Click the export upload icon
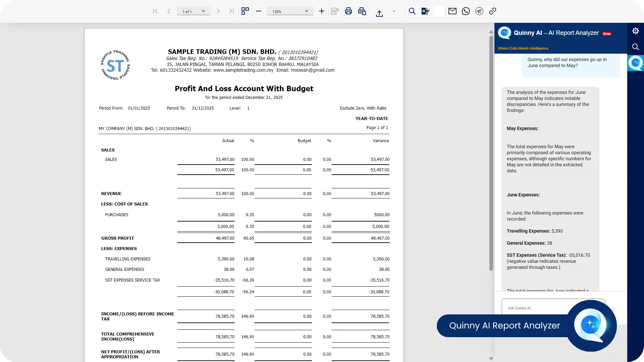The width and height of the screenshot is (644, 362). click(379, 13)
